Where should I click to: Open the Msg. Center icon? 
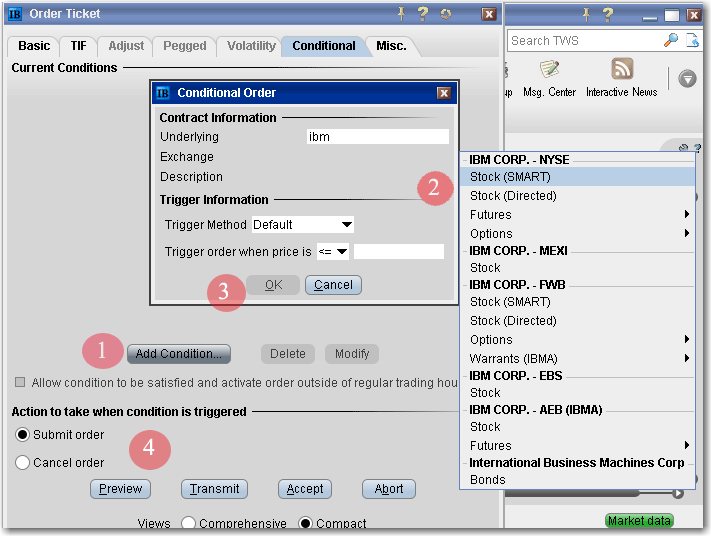[550, 69]
